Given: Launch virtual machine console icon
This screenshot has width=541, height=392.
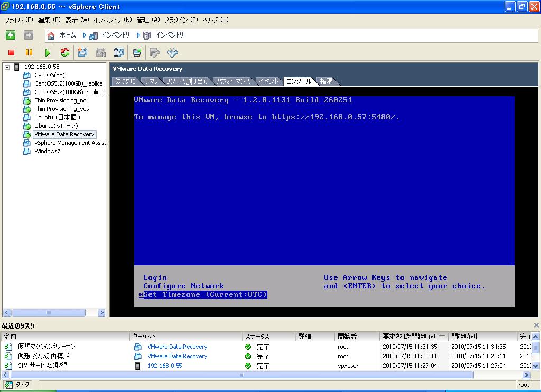Looking at the screenshot, I should 137,52.
